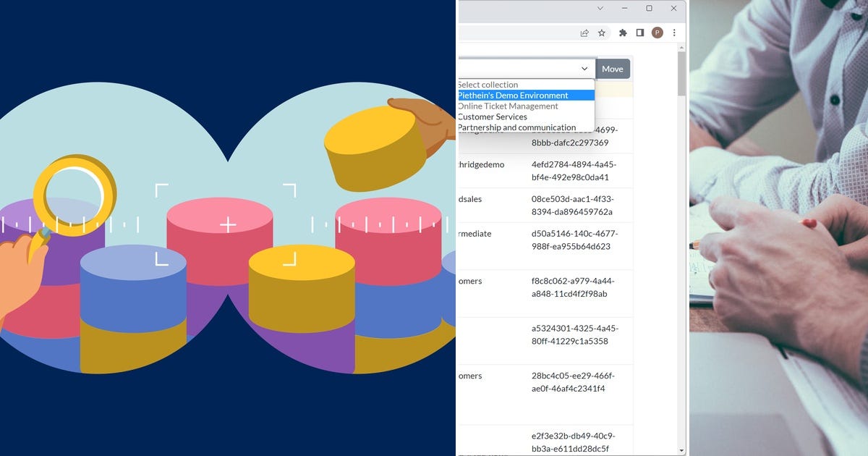
Task: Click the page vertical scrollbar thumb
Action: (681, 74)
